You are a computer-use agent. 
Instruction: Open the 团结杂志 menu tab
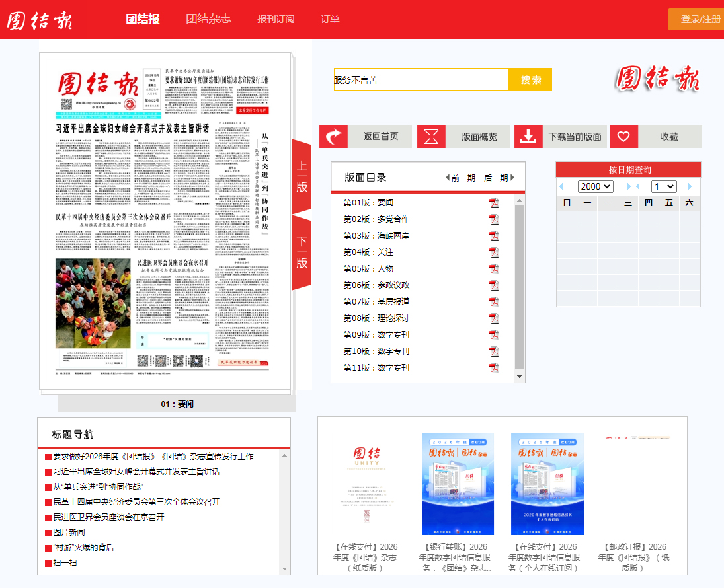(208, 19)
